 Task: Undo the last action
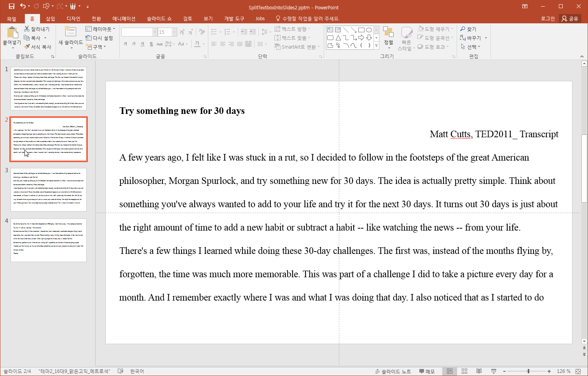(23, 6)
